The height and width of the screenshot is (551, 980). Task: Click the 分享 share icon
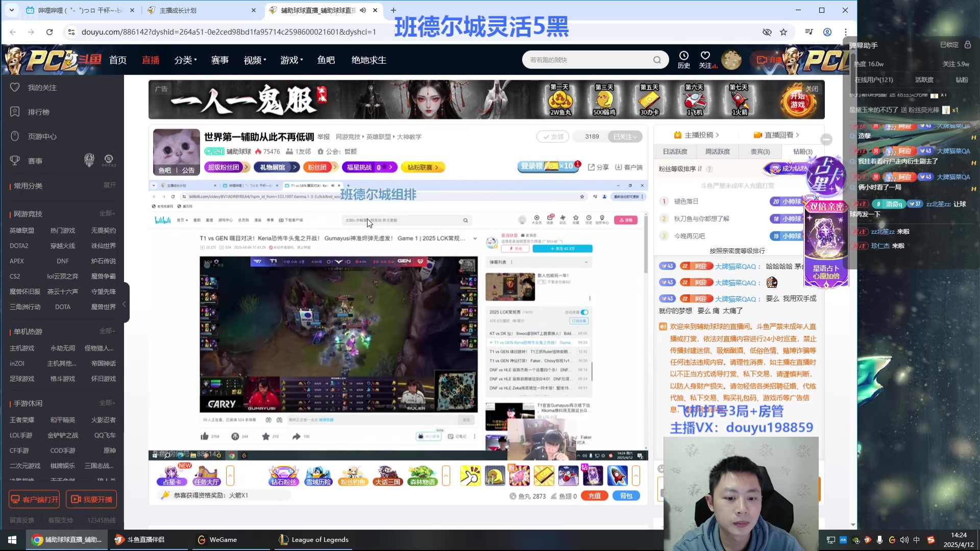pyautogui.click(x=598, y=167)
